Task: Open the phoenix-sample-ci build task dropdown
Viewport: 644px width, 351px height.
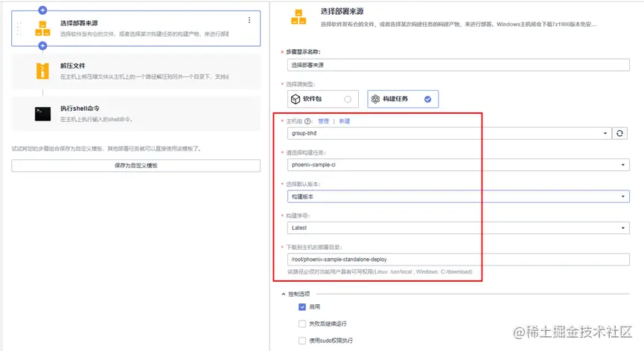Action: click(x=459, y=165)
